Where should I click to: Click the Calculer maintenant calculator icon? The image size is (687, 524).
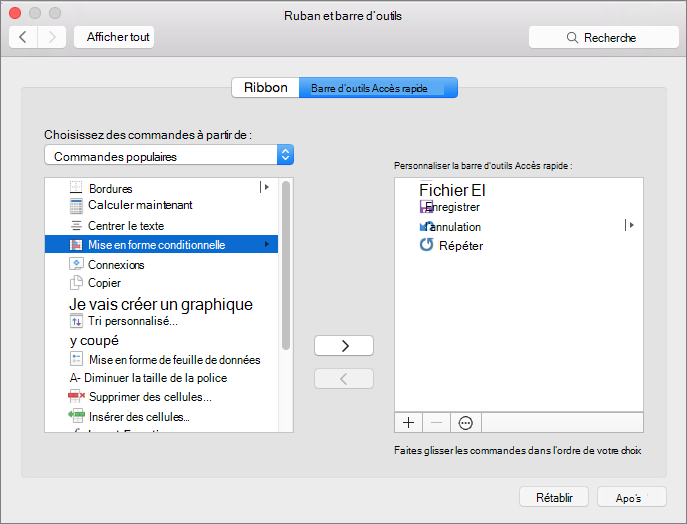tap(76, 205)
